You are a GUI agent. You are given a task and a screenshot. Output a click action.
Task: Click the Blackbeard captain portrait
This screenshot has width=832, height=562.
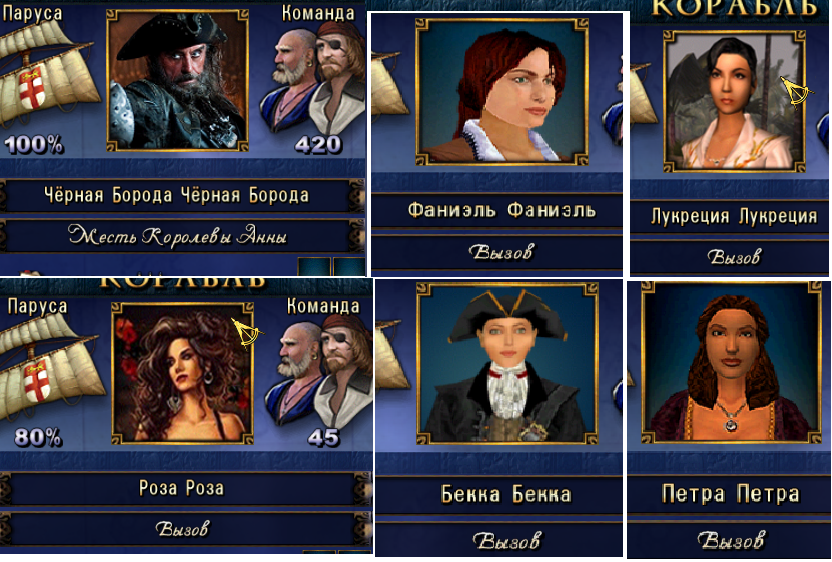(178, 81)
